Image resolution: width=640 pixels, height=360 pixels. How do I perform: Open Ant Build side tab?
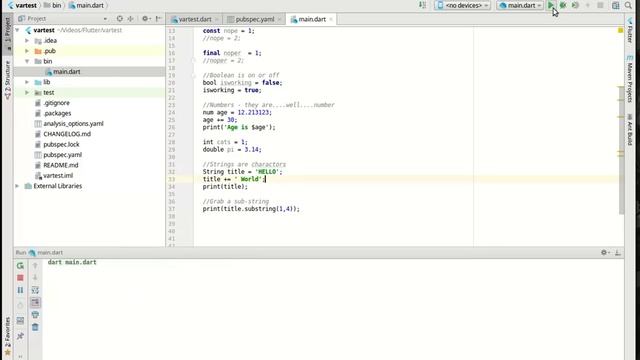(630, 130)
